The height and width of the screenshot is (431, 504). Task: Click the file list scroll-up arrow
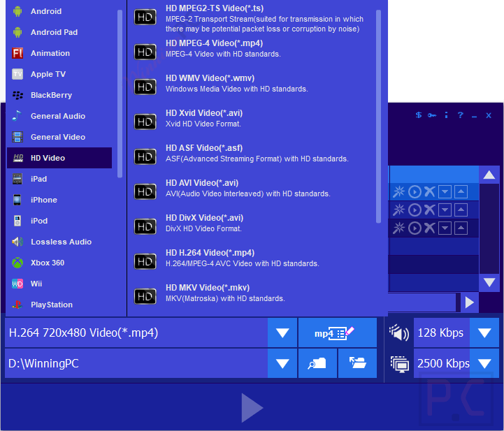pos(489,175)
